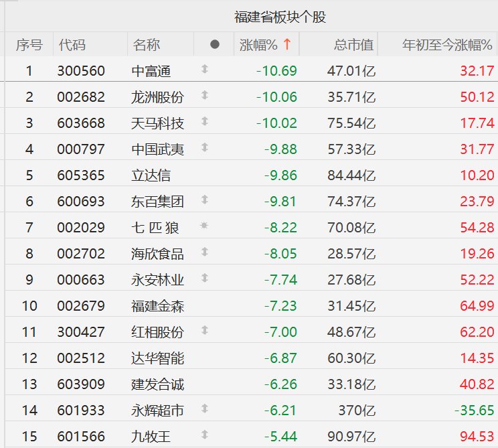Click the gray dot column header

(x=214, y=45)
